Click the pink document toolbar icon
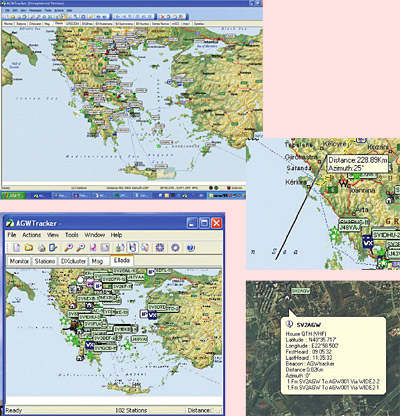Image resolution: width=400 pixels, height=416 pixels. tap(93, 248)
